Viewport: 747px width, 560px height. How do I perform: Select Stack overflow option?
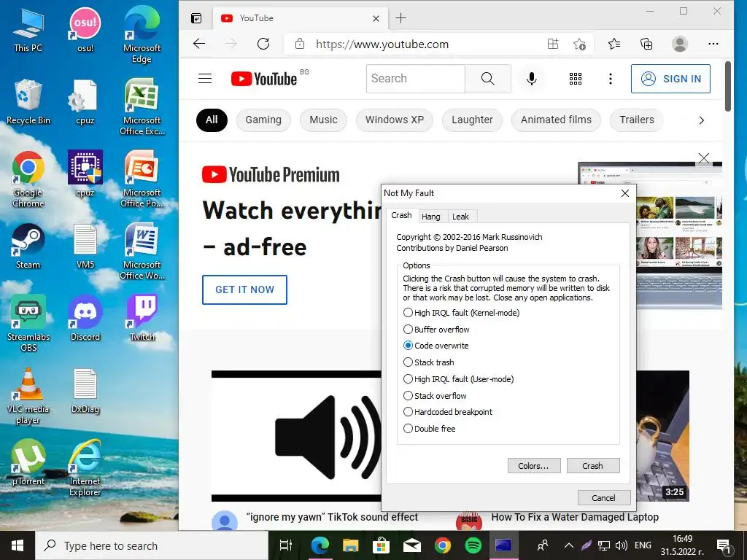click(x=435, y=396)
